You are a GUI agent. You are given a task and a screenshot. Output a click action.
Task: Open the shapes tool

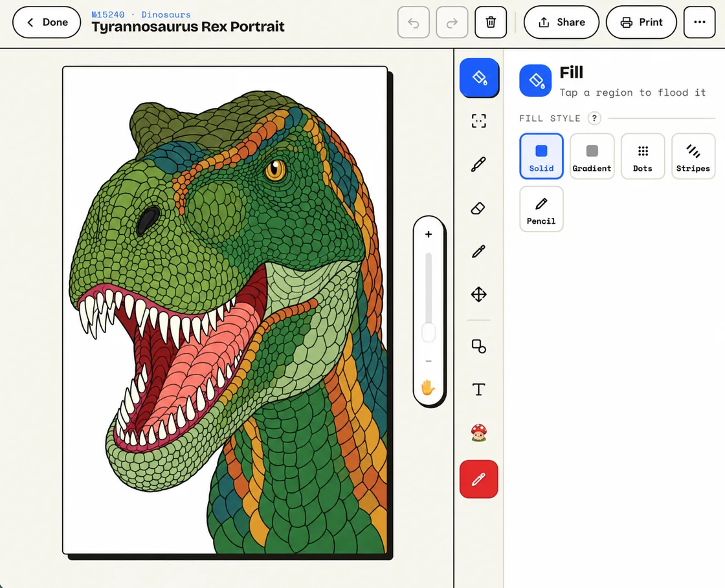click(478, 346)
